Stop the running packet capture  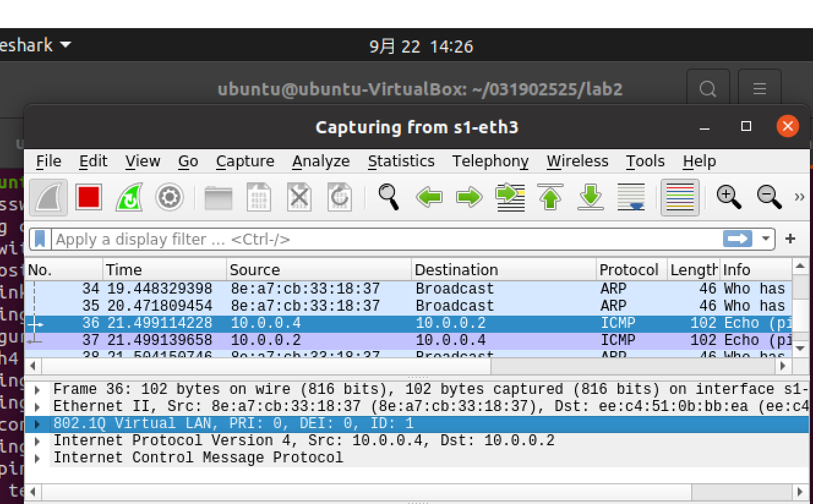[88, 198]
